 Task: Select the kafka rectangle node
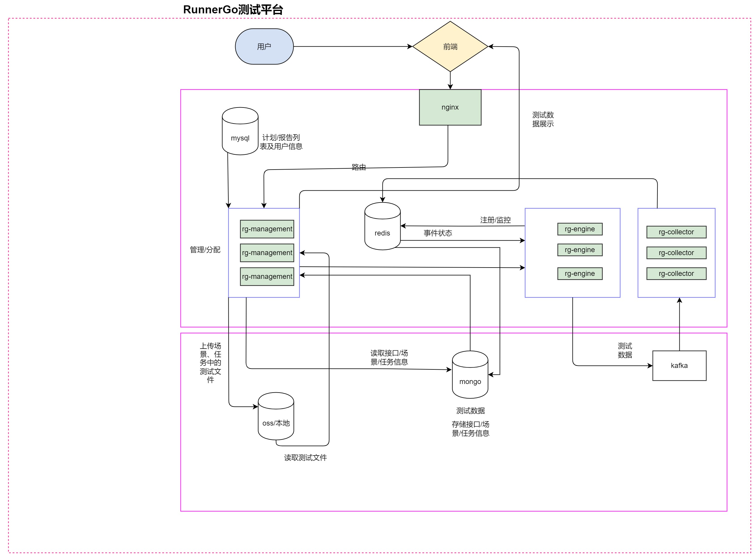[x=679, y=366]
